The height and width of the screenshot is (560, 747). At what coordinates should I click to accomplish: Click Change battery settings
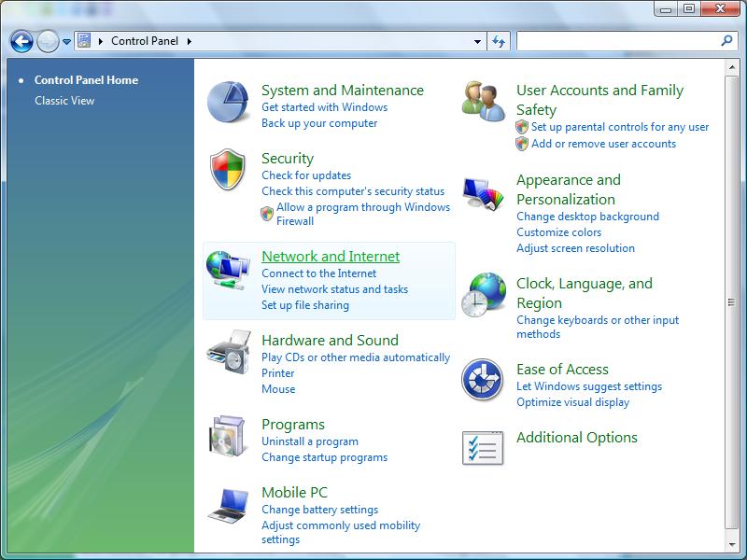coord(319,510)
